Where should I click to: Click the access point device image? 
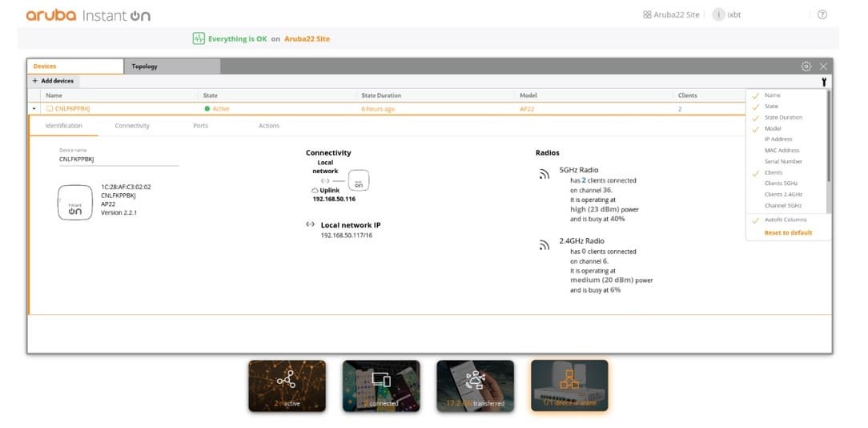(x=75, y=202)
